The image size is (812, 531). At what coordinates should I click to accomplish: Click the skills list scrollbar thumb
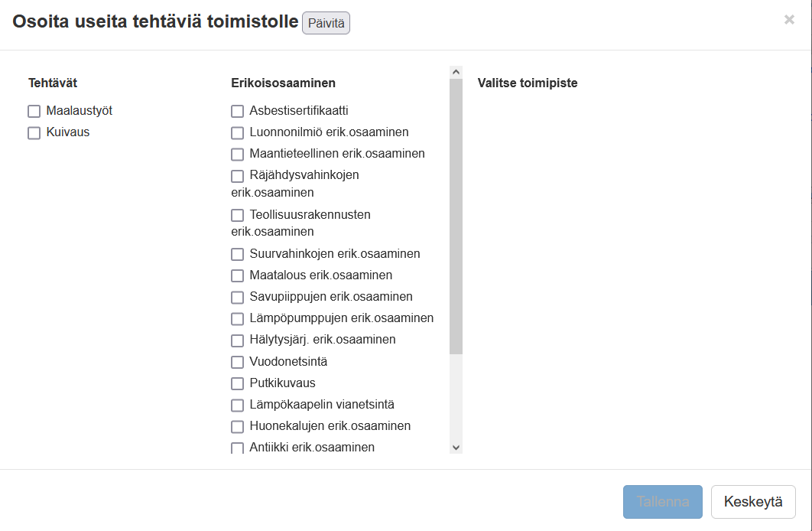click(x=456, y=216)
